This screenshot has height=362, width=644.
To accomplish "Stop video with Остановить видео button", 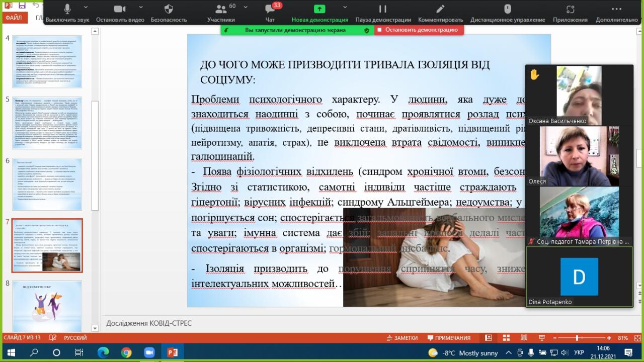I will tap(120, 14).
